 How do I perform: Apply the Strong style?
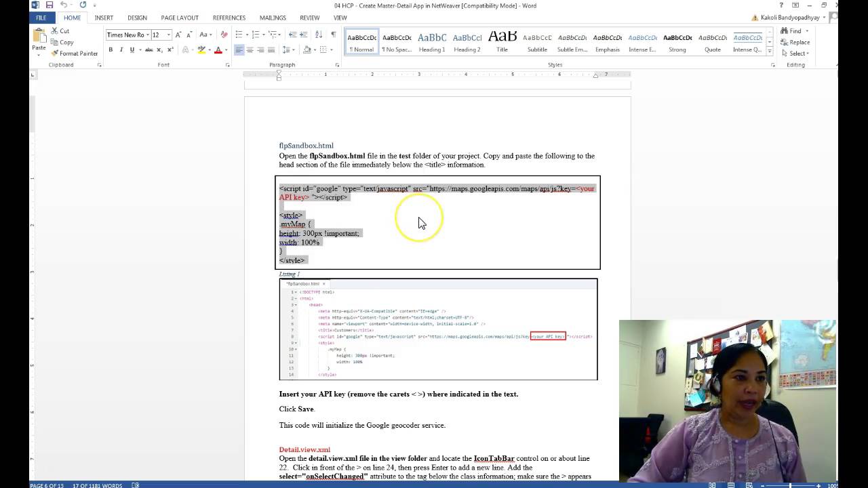pyautogui.click(x=677, y=42)
